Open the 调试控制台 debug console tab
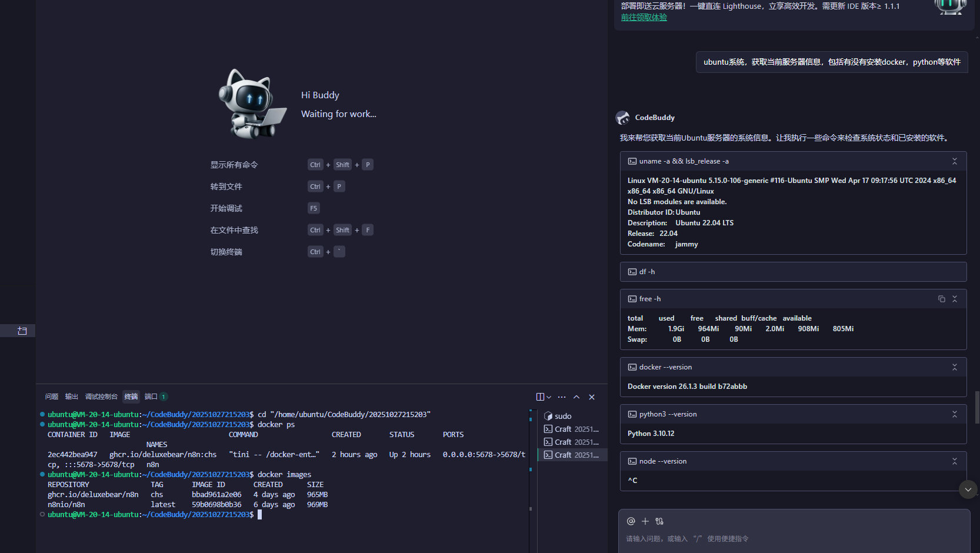The width and height of the screenshot is (980, 553). (101, 397)
